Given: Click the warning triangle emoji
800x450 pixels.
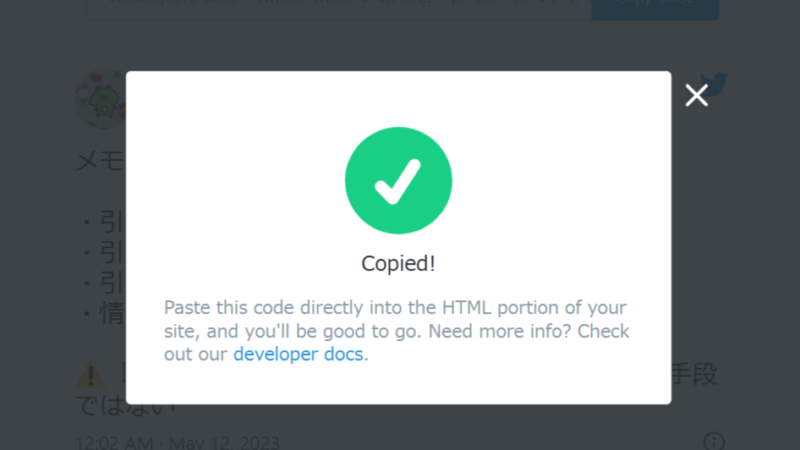Looking at the screenshot, I should coord(91,374).
